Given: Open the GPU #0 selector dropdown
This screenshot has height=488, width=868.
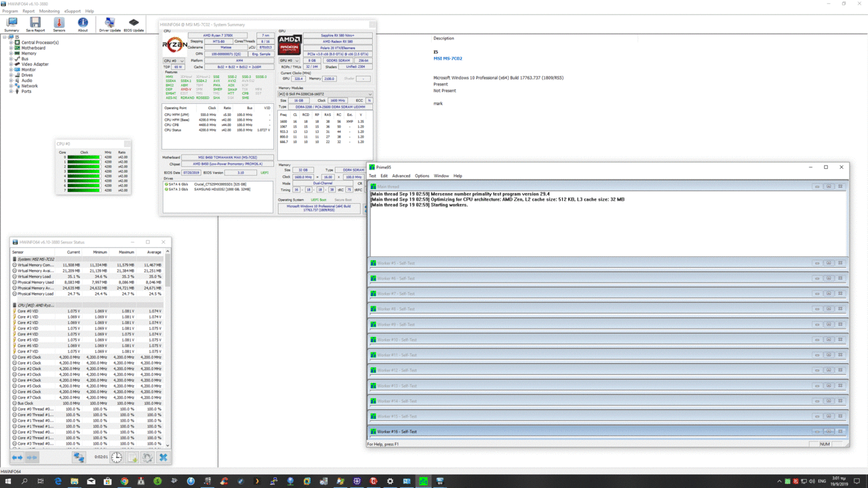Looking at the screenshot, I should [290, 60].
